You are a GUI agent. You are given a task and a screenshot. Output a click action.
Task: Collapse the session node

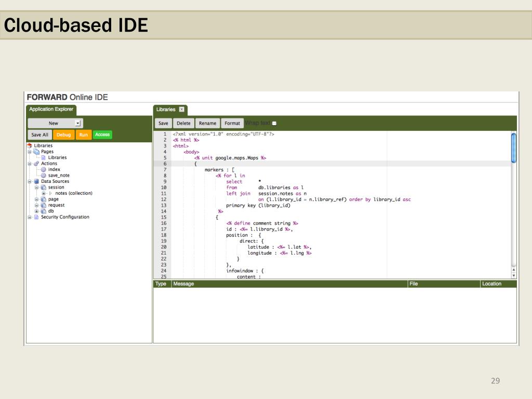tap(37, 187)
